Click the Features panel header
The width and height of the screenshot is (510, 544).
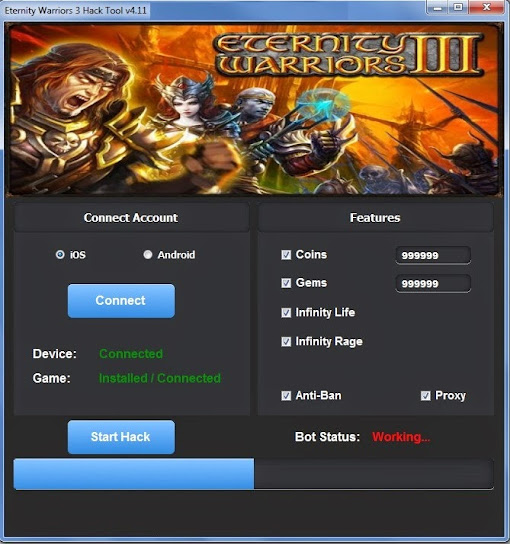(x=375, y=218)
